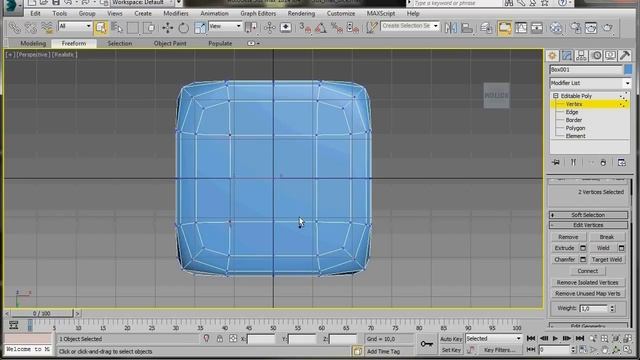Click the Weight spinner arrows
Screen dimensions: 640x360
(612, 309)
